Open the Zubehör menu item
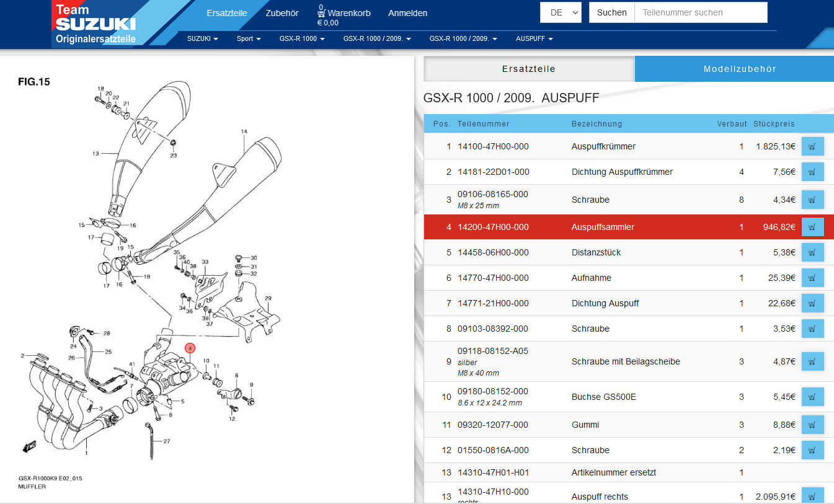The image size is (834, 504). pos(282,13)
